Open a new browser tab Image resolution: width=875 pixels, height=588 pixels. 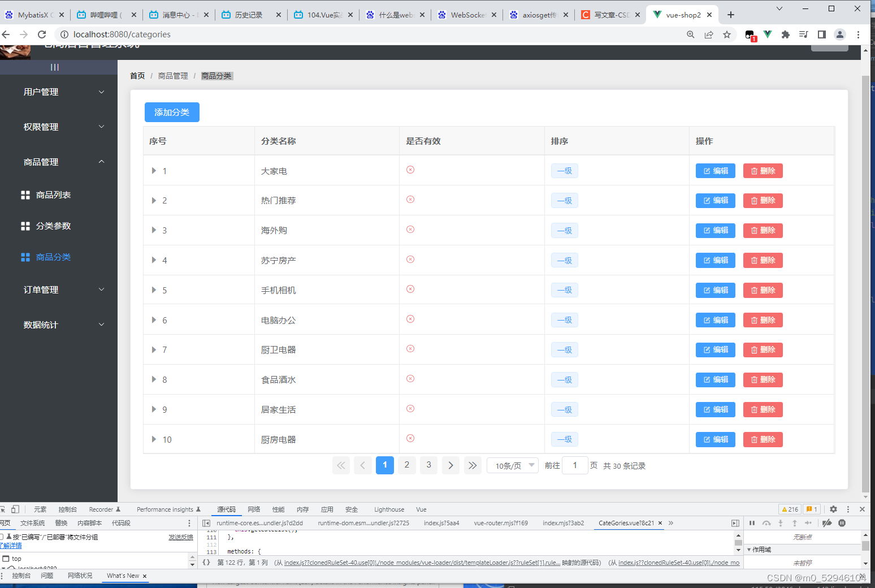point(731,15)
